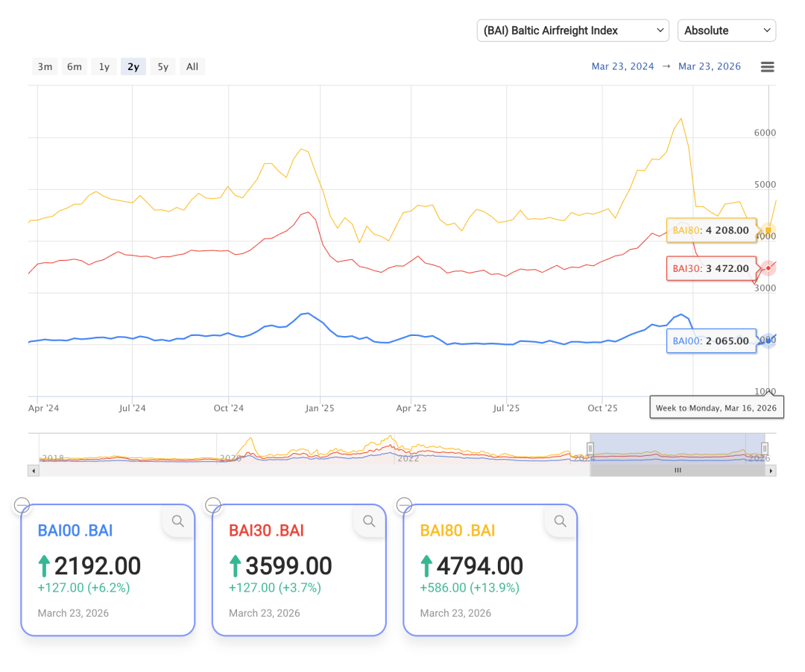The height and width of the screenshot is (672, 805).
Task: Show All available data range
Action: click(192, 67)
